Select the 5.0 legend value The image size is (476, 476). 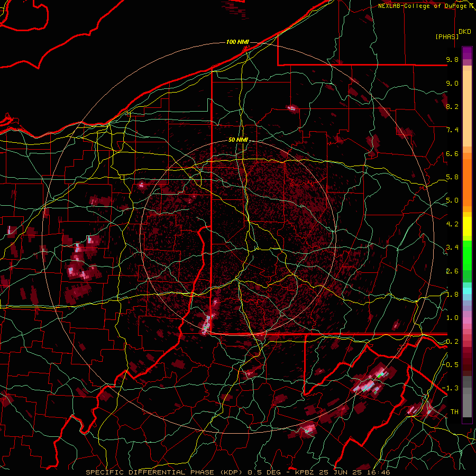pos(452,200)
